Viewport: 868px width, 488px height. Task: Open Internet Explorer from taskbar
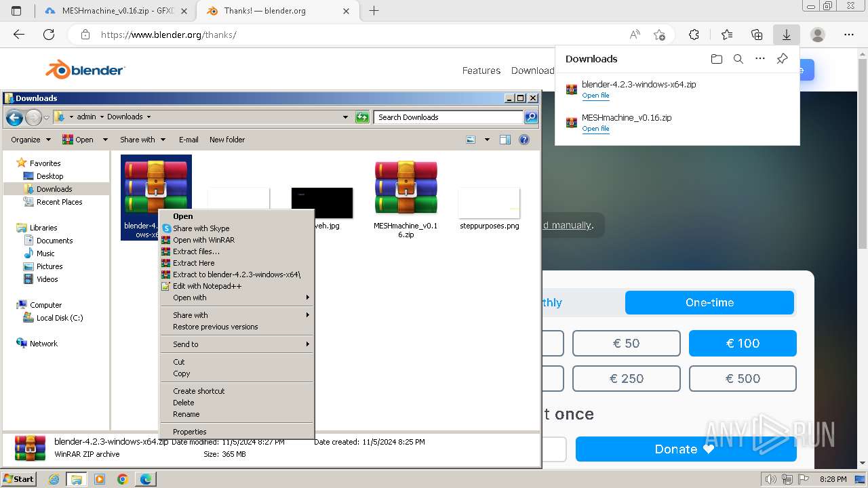54,479
